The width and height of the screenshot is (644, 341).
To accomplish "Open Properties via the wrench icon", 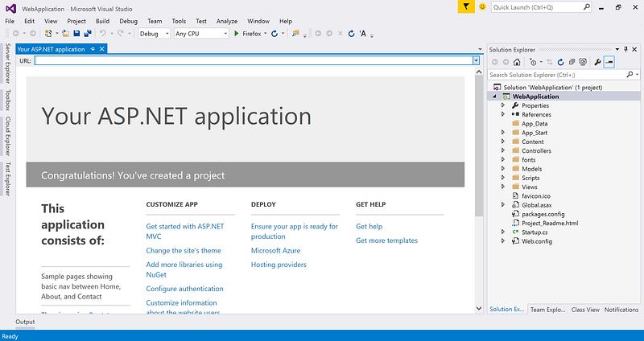I will coord(598,63).
